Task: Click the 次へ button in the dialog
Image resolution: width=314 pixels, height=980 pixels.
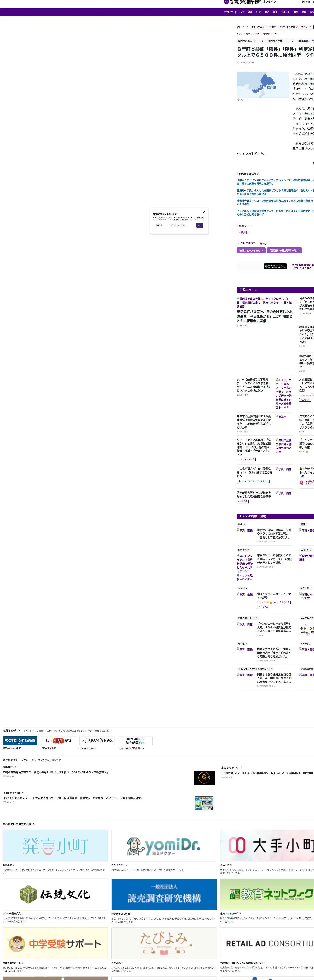Action: 199,225
